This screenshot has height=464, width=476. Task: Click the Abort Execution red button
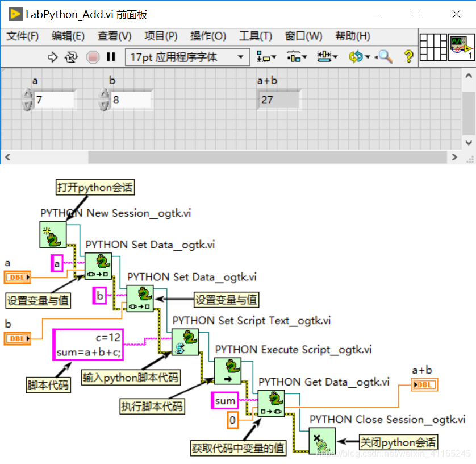[x=91, y=57]
